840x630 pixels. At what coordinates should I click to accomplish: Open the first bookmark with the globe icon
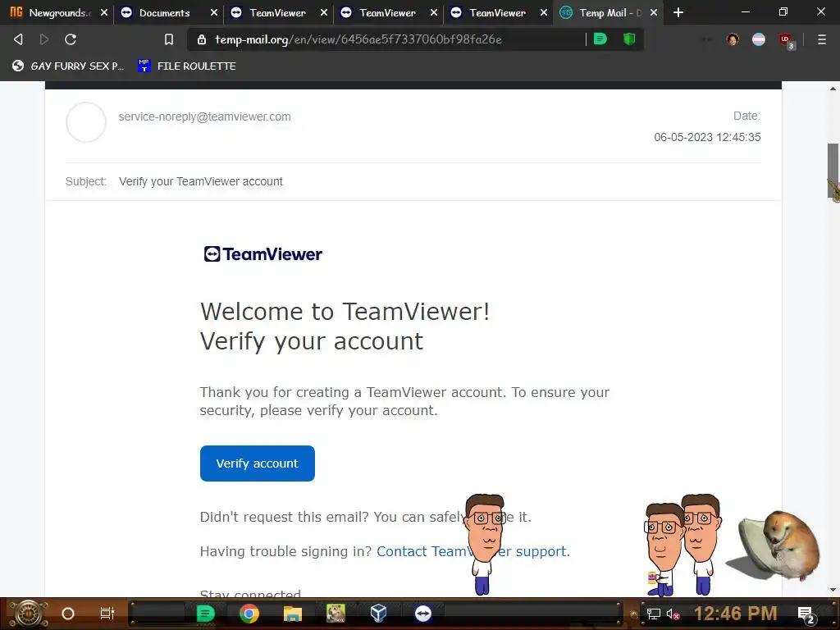point(68,66)
